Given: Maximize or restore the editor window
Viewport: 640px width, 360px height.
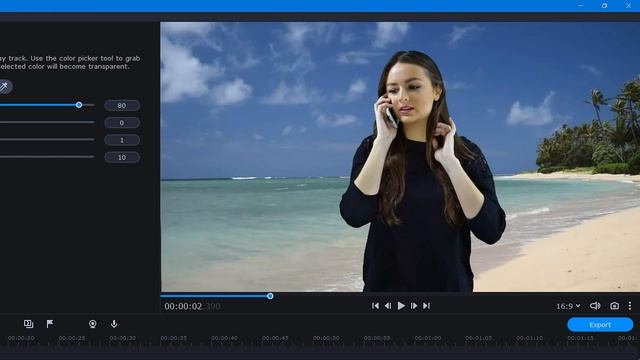Looking at the screenshot, I should (604, 6).
